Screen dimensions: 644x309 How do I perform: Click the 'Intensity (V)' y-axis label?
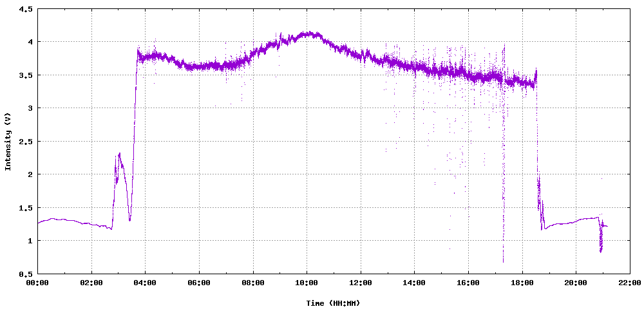7,141
